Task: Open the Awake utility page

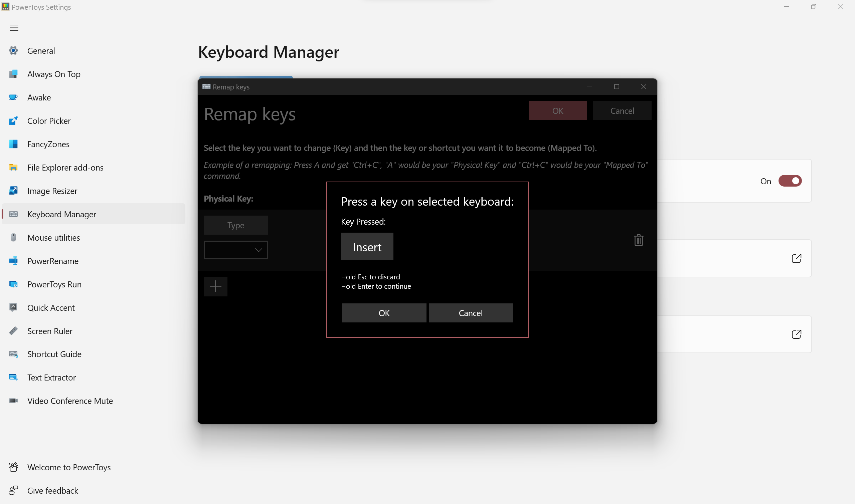Action: coord(39,97)
